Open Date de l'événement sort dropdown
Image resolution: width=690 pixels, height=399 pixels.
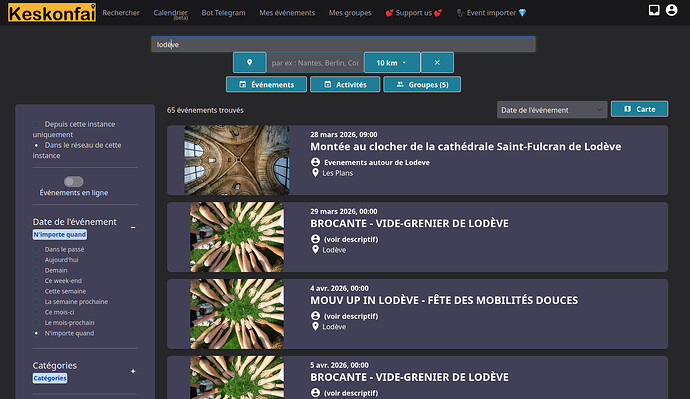pyautogui.click(x=552, y=110)
